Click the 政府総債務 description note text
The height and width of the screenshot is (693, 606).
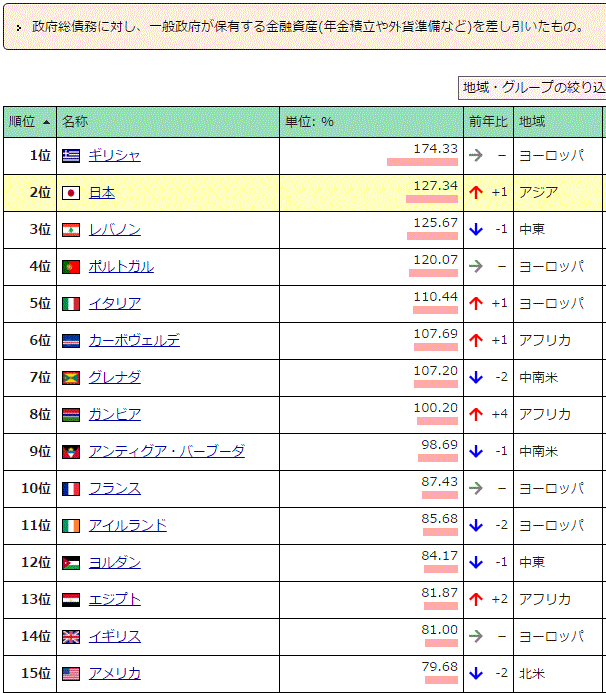(x=308, y=27)
